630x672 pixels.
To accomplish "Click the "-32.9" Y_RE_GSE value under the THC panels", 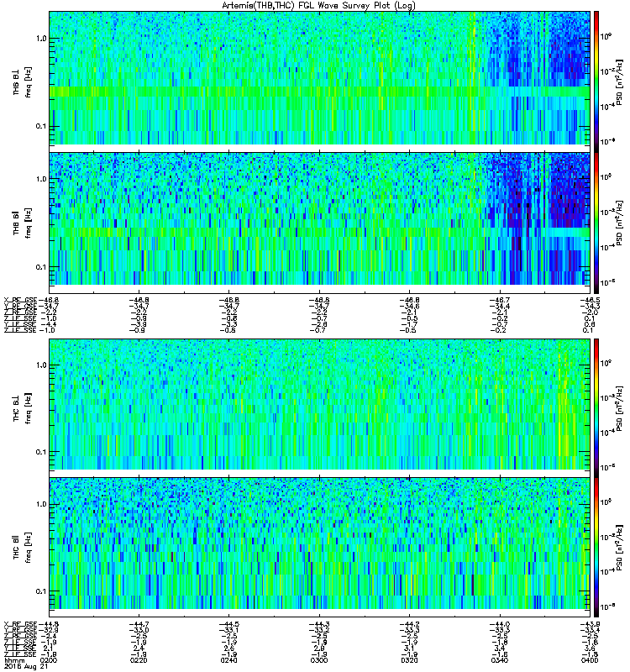I will 48,631.
